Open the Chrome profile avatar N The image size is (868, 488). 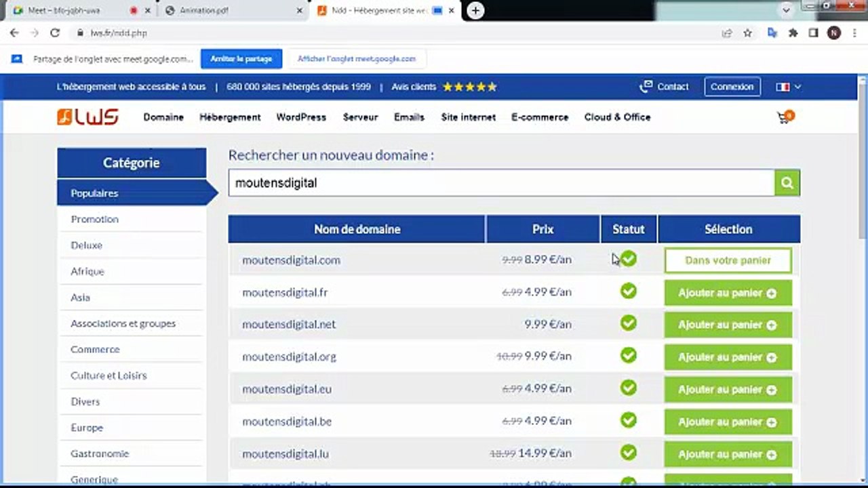point(834,33)
